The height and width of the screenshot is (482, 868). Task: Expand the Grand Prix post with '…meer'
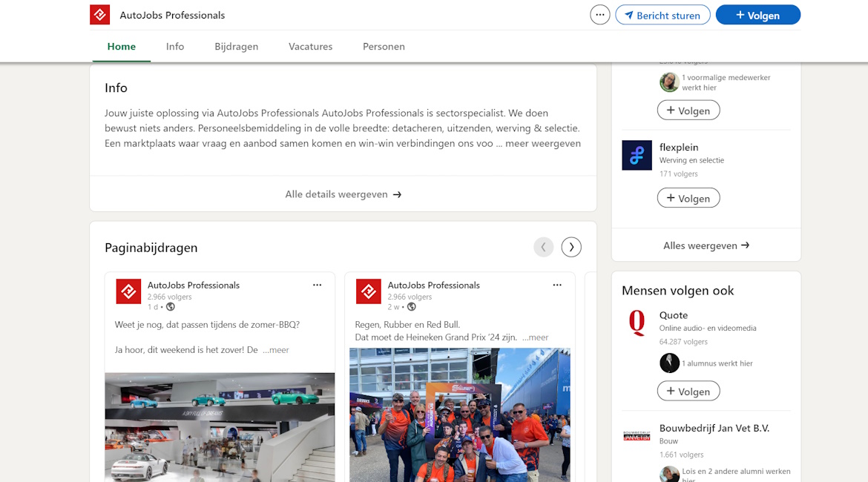point(536,337)
